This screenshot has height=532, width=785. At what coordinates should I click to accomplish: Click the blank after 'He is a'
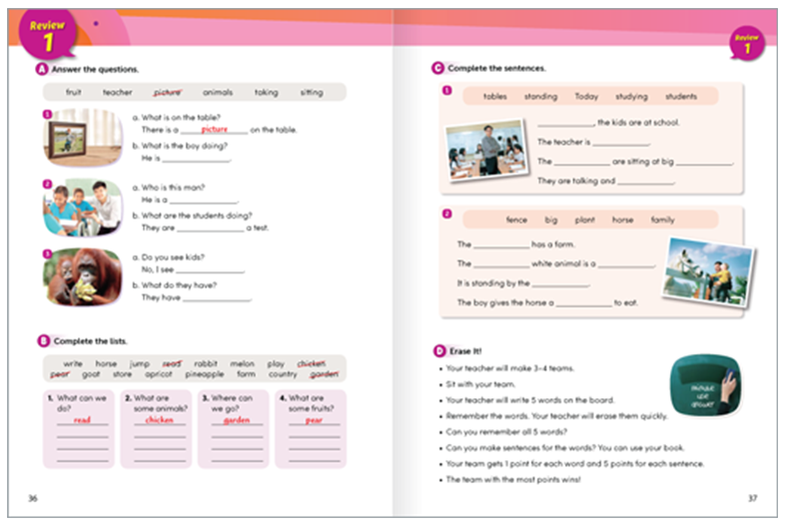coord(204,201)
